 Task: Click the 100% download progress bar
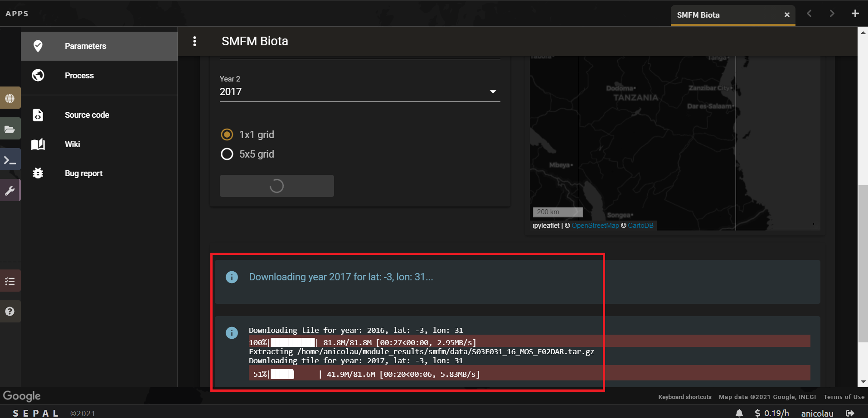[529, 342]
